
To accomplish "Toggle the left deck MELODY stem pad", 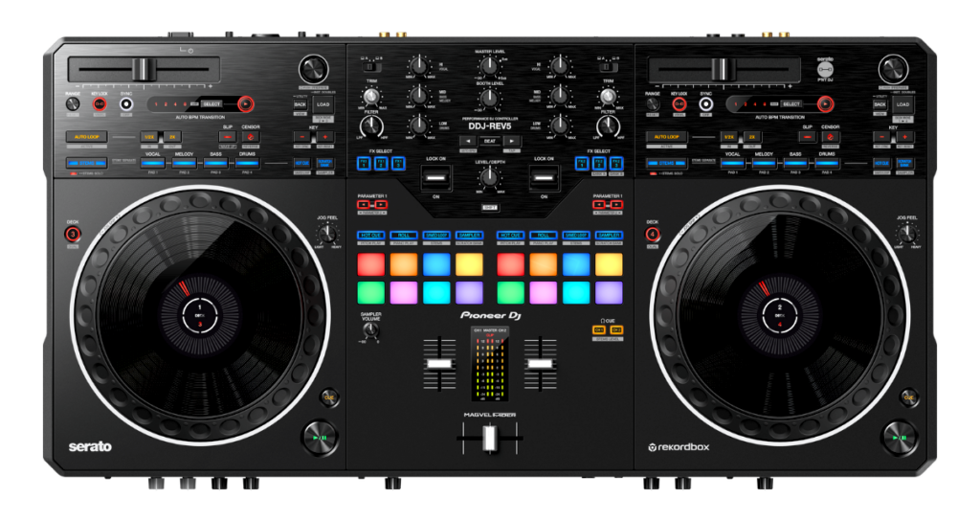I will (x=185, y=163).
